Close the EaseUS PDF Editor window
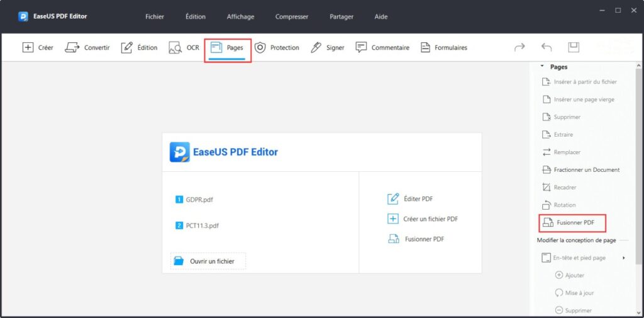 [x=634, y=11]
